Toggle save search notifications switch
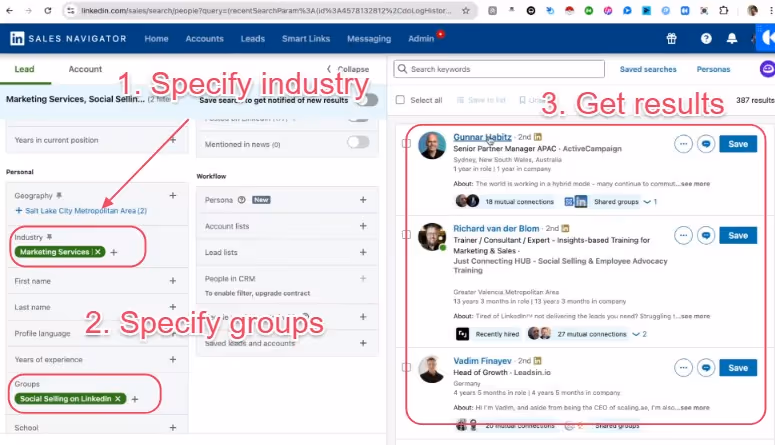 coord(367,100)
